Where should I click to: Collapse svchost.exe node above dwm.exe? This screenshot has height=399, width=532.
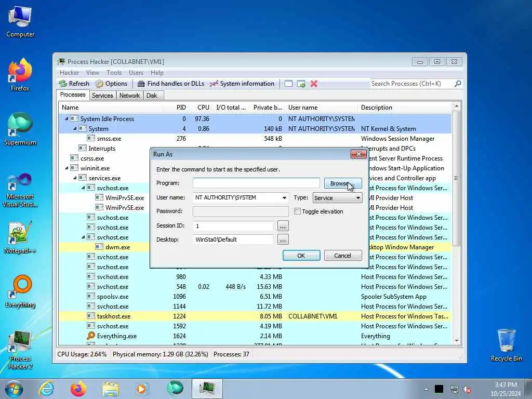(83, 237)
